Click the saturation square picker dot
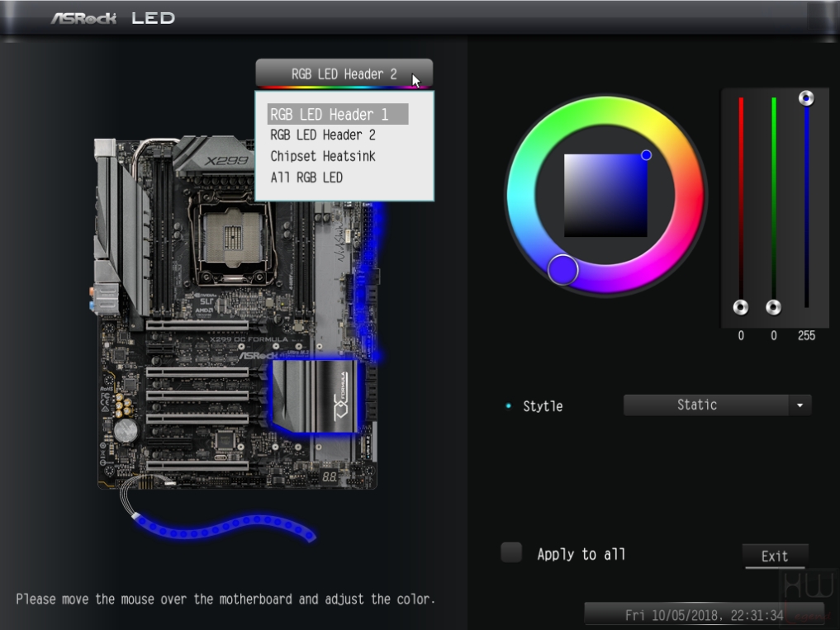 646,155
